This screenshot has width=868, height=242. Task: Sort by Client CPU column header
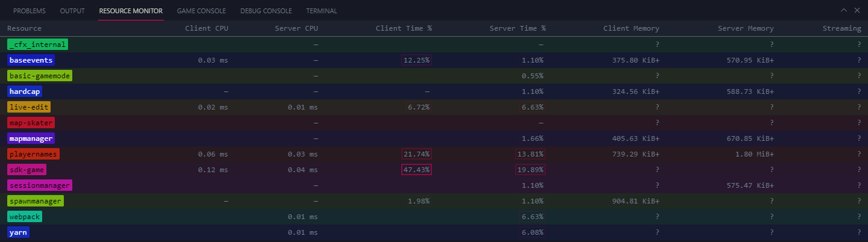click(x=207, y=28)
